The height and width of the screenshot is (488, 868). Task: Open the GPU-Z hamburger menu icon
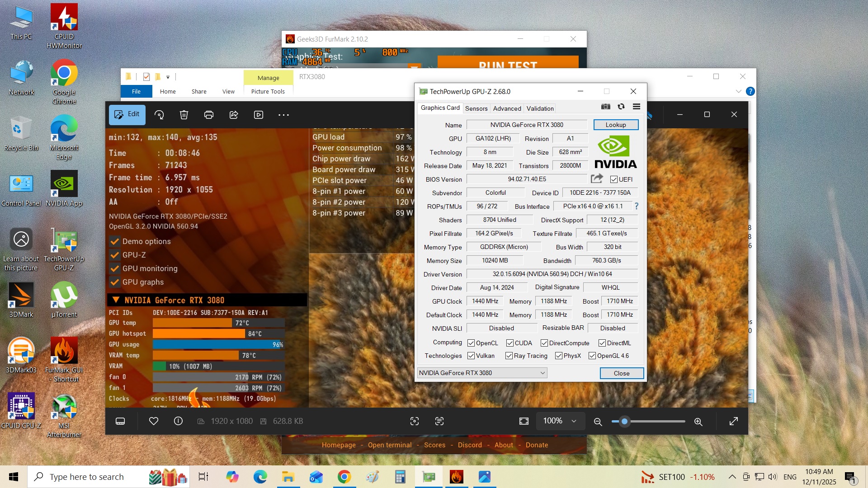point(637,107)
